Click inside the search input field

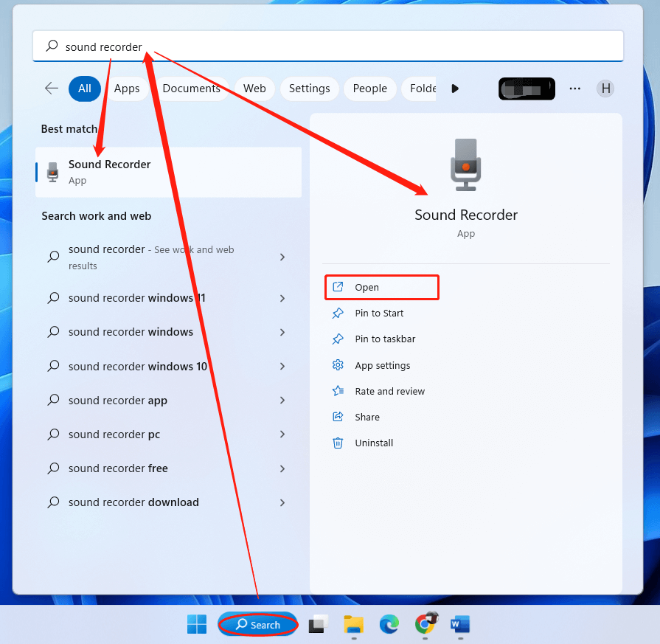pos(221,46)
